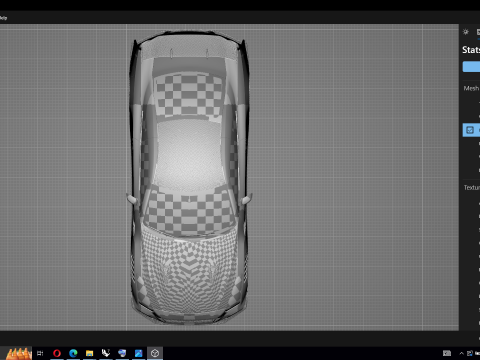Open the keyboard indicator in the system tray
The image size is (480, 360).
[x=447, y=353]
